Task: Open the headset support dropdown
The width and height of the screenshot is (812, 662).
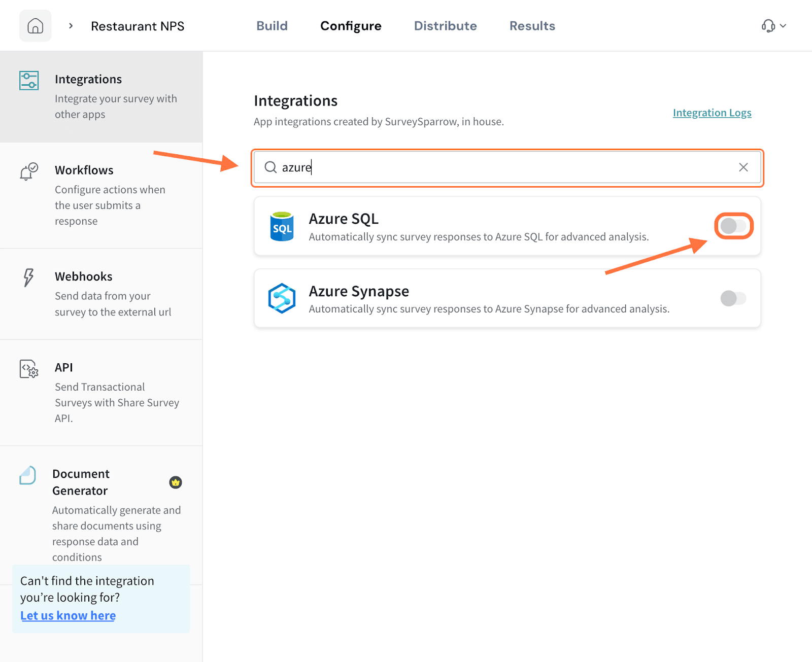Action: pos(773,26)
